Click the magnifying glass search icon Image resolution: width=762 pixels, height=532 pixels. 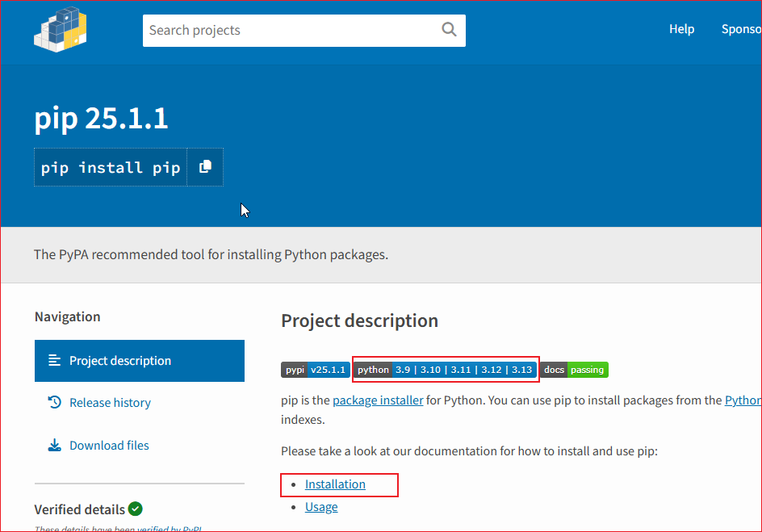[449, 30]
